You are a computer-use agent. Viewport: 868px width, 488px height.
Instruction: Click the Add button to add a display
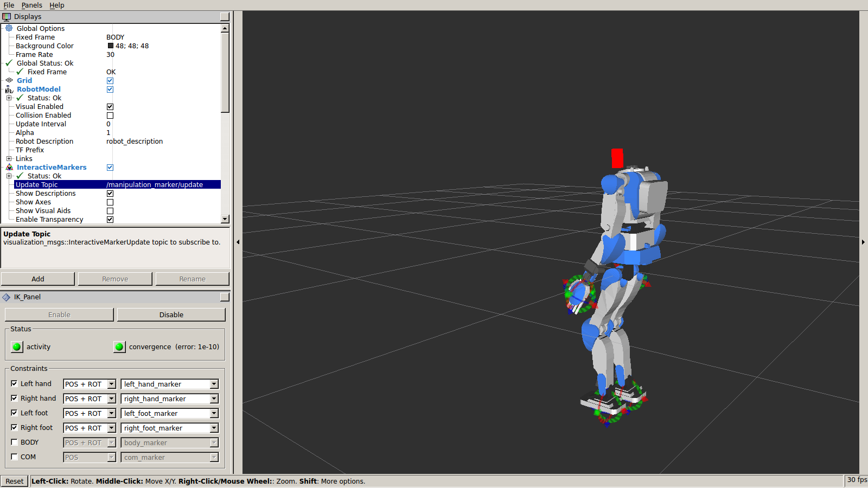pyautogui.click(x=37, y=278)
